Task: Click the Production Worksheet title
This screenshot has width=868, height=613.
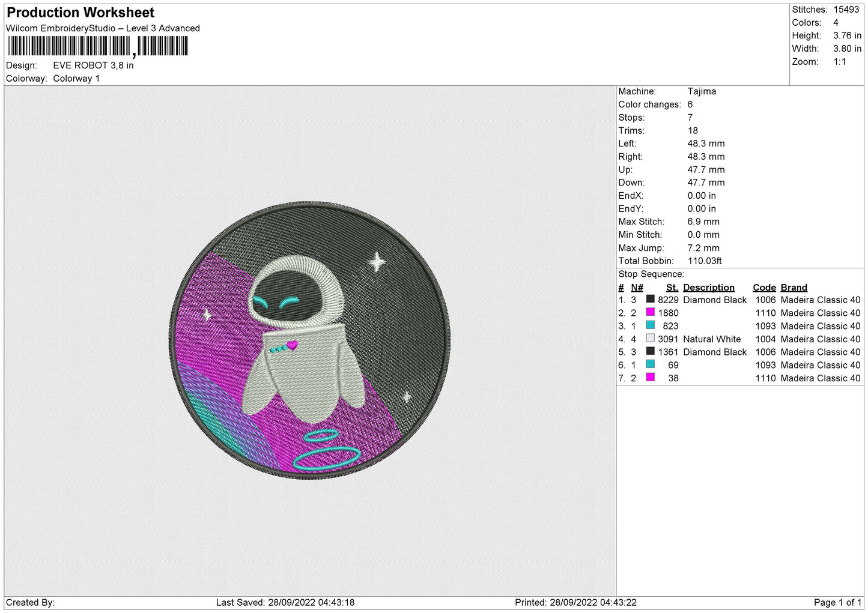Action: (x=80, y=13)
